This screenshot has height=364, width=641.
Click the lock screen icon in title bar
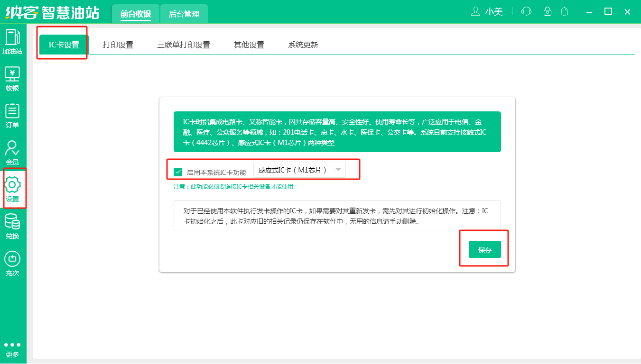coord(548,12)
